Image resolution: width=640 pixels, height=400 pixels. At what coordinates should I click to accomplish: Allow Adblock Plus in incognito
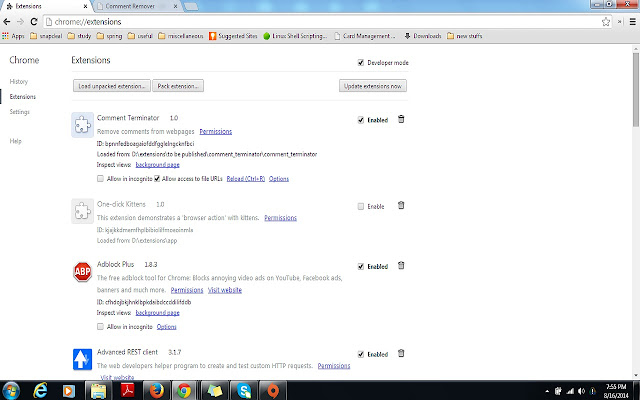click(x=100, y=327)
